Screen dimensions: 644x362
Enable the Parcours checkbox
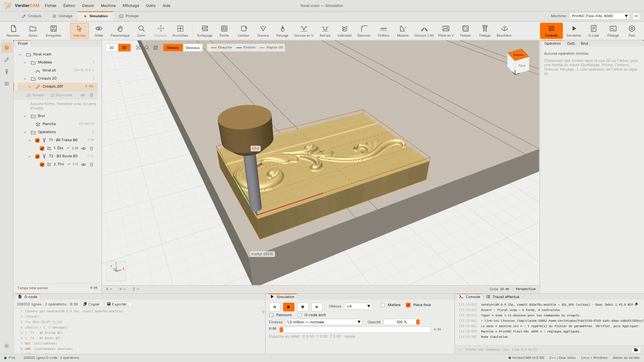(x=271, y=315)
